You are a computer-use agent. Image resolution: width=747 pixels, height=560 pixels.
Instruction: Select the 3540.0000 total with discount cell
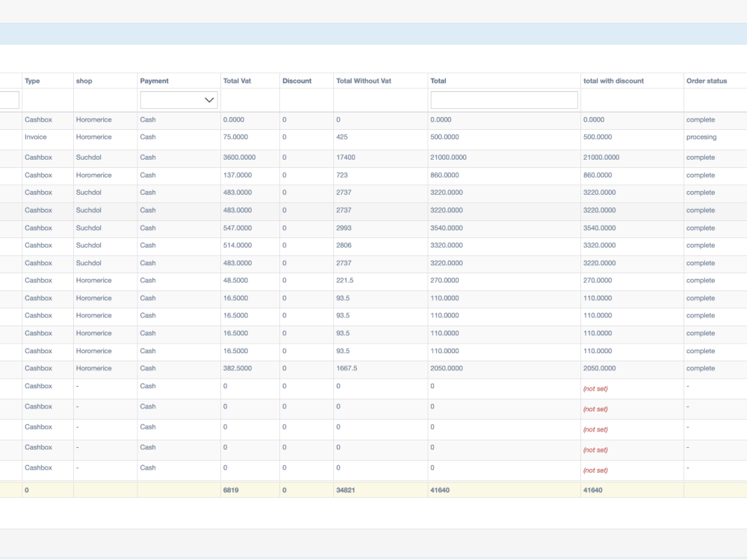[x=599, y=228]
